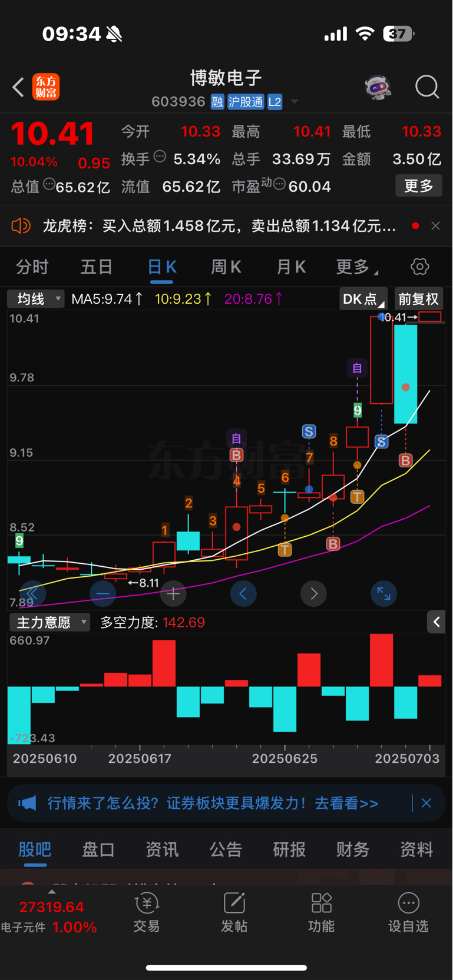Open the 功能 functions menu

(322, 912)
